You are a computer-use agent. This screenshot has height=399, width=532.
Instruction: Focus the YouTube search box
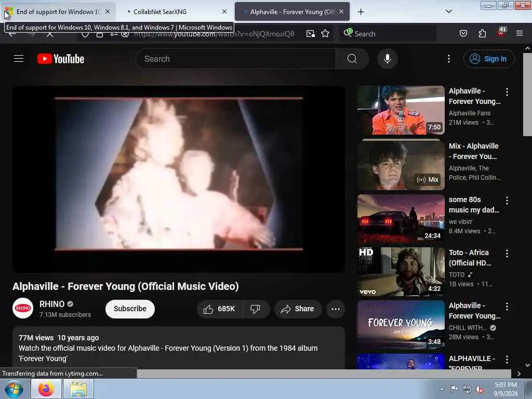tap(236, 59)
